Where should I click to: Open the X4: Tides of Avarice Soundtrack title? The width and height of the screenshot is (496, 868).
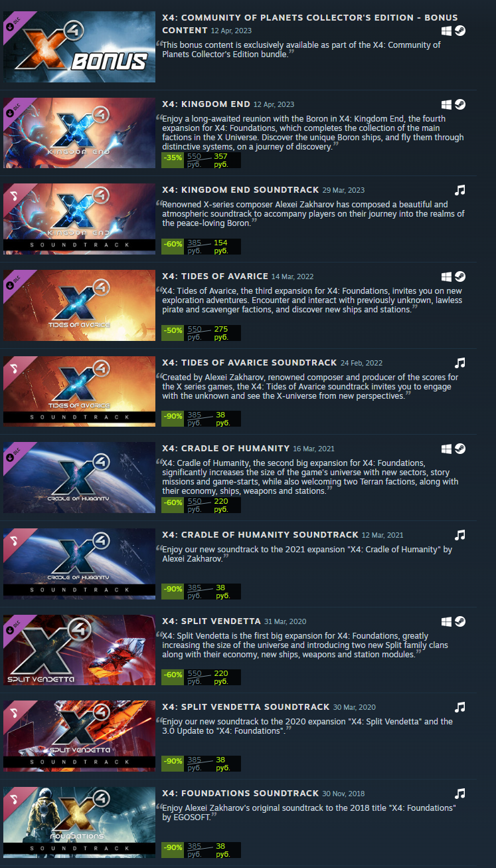(249, 363)
